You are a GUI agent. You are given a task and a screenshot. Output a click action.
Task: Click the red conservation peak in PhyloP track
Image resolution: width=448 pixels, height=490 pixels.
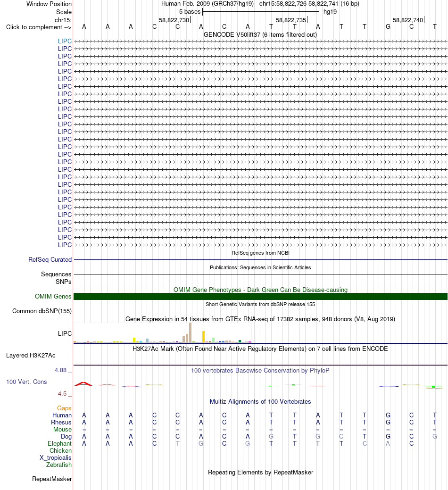coord(83,384)
